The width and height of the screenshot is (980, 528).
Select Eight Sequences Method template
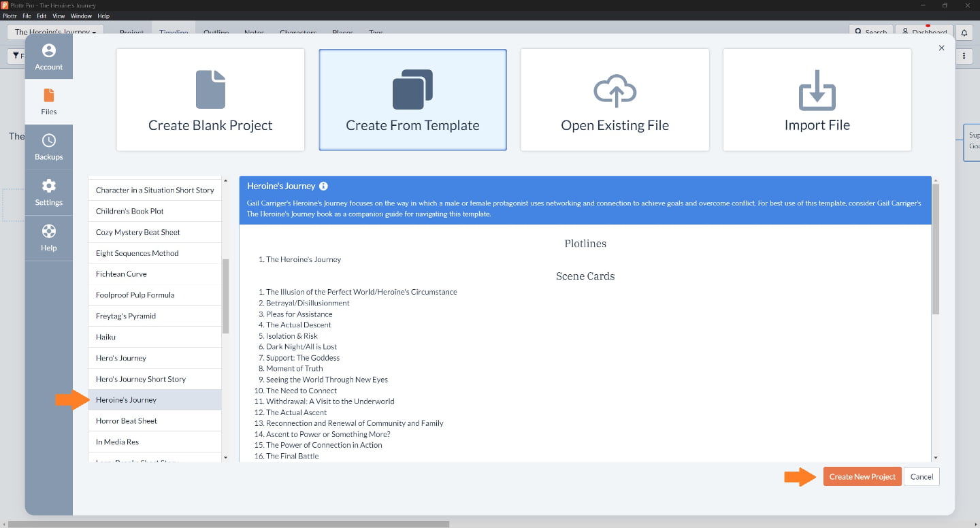[155, 253]
